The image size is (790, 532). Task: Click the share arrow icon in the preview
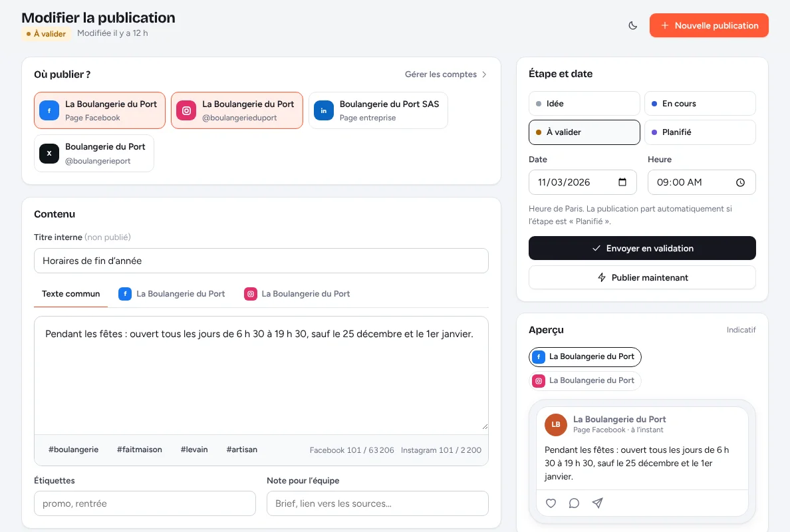(x=597, y=503)
